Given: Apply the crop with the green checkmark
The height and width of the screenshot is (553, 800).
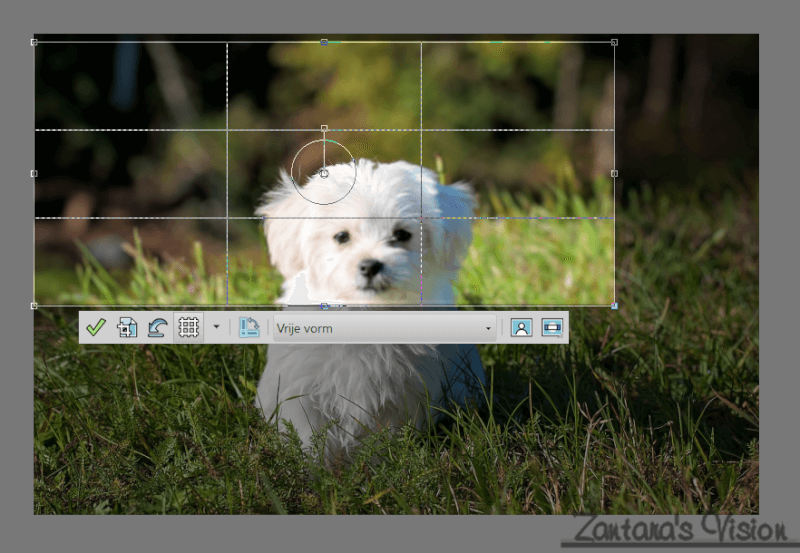Looking at the screenshot, I should [x=96, y=328].
